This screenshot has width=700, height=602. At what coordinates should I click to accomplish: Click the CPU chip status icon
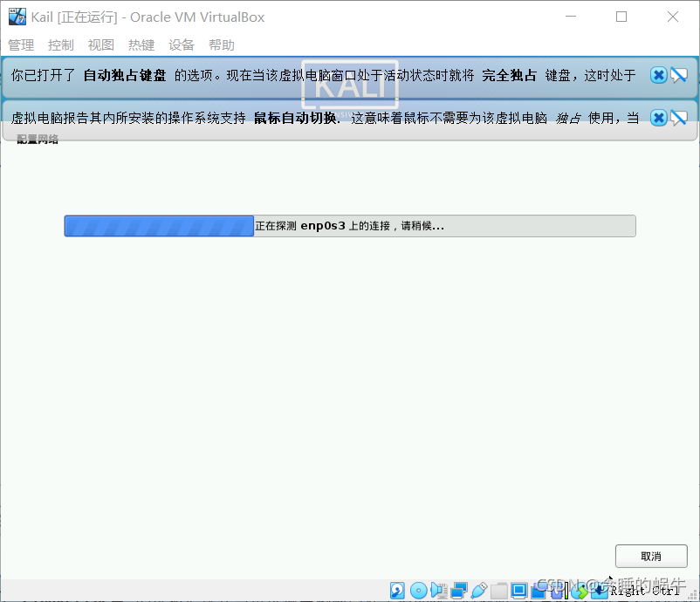(557, 591)
